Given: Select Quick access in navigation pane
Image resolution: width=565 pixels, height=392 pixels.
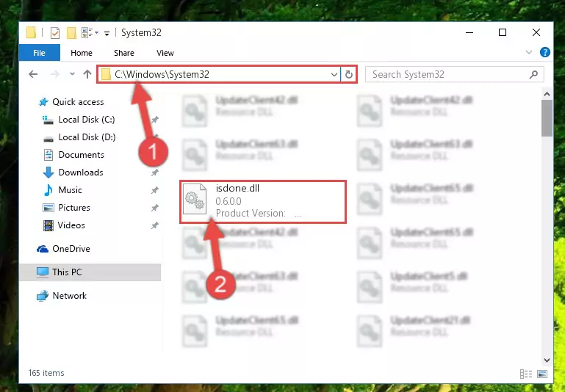Looking at the screenshot, I should click(78, 102).
